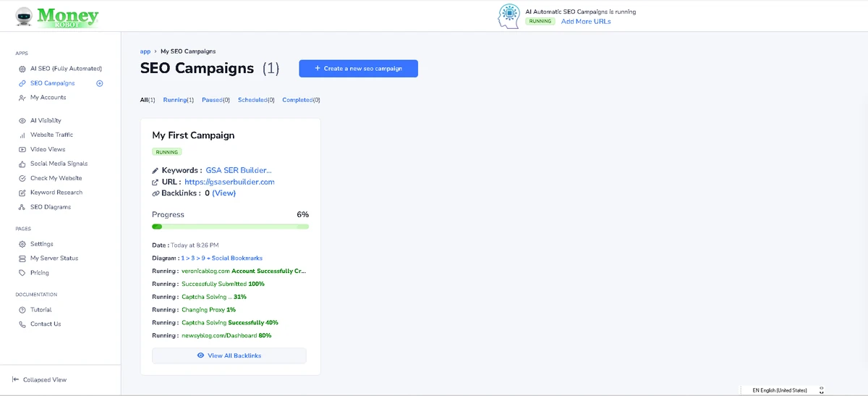
Task: Click View All Backlinks button
Action: (229, 355)
